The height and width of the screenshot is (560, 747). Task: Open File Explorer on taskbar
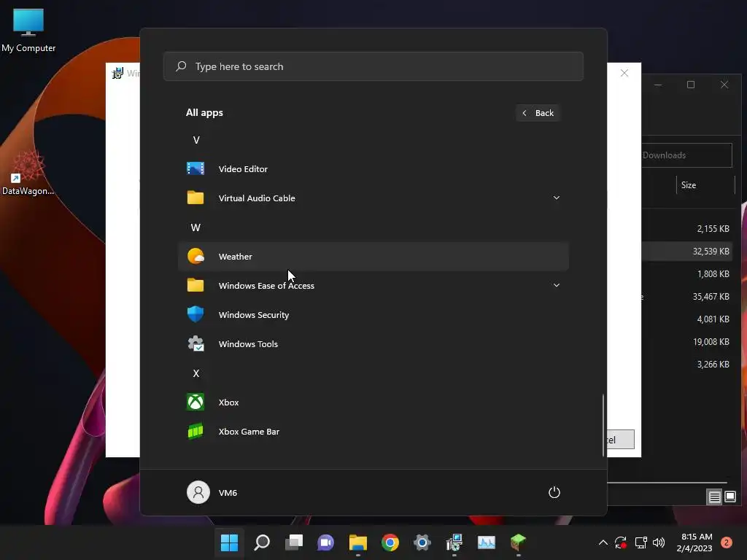click(357, 542)
